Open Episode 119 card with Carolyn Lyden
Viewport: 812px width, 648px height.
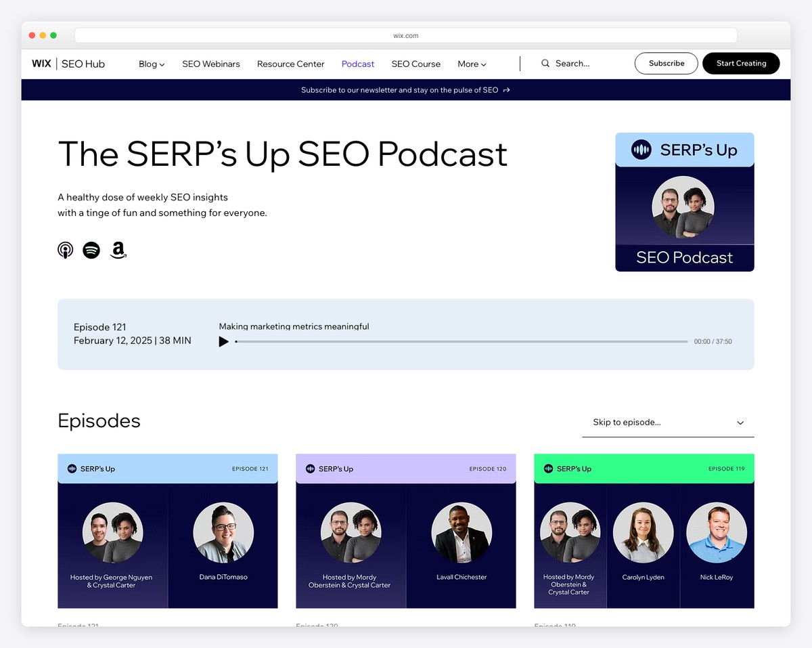click(x=643, y=532)
